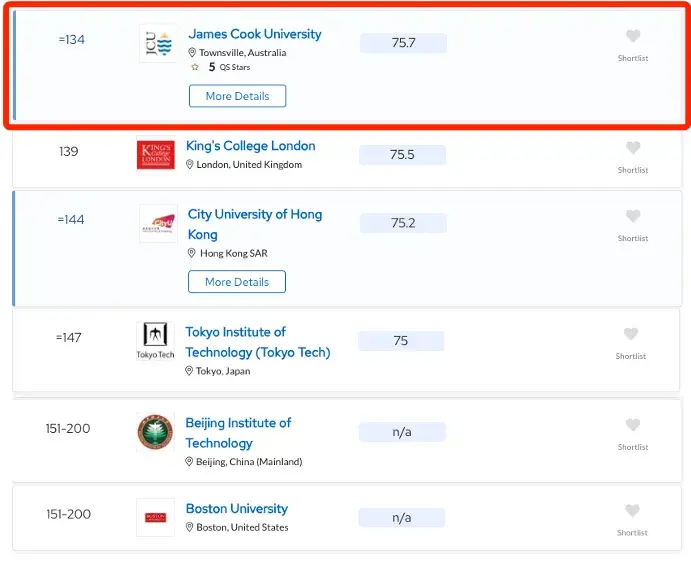Open More Details for James Cook University
Screen dimensions: 691x564
point(238,96)
